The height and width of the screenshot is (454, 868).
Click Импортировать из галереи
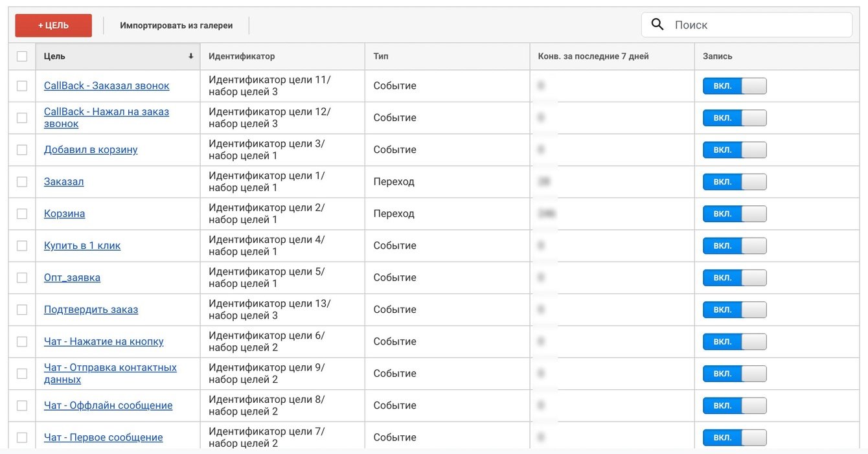(176, 25)
